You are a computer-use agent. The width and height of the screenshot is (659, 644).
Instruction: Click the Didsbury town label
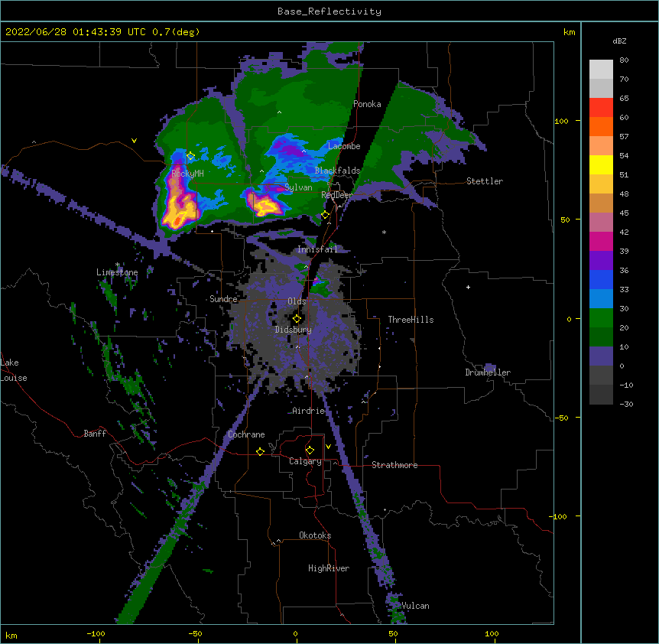tap(294, 330)
